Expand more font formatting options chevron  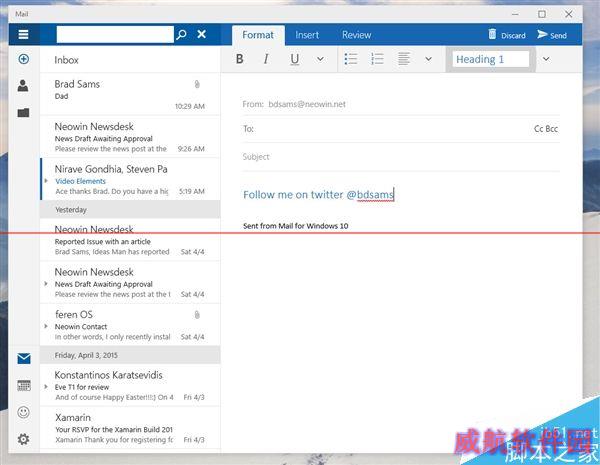320,59
